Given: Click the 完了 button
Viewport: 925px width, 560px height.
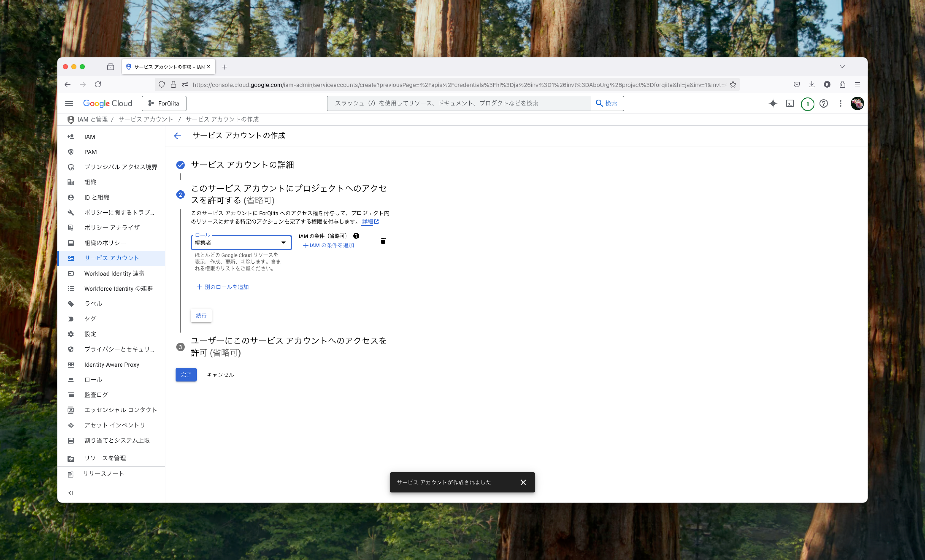Looking at the screenshot, I should 186,375.
